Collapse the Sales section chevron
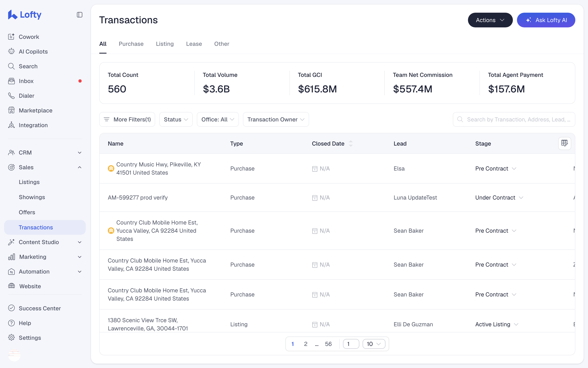The image size is (588, 368). [x=79, y=167]
